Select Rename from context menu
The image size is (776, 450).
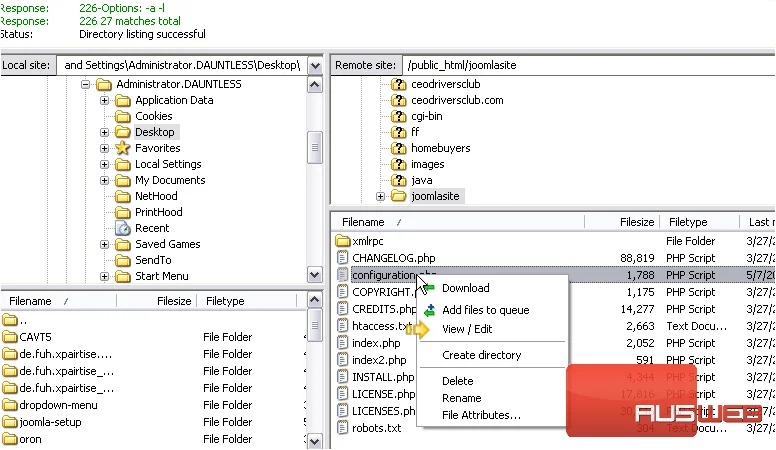coord(462,398)
